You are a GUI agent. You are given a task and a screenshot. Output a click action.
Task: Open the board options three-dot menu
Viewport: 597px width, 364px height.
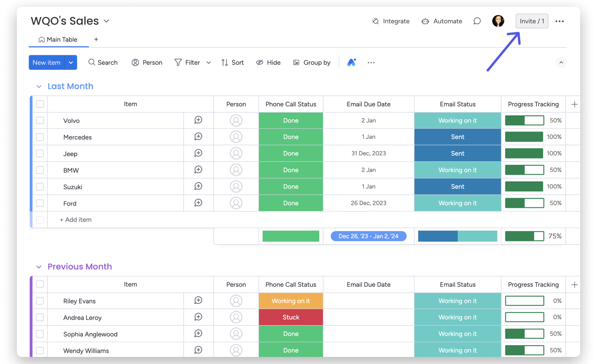560,21
